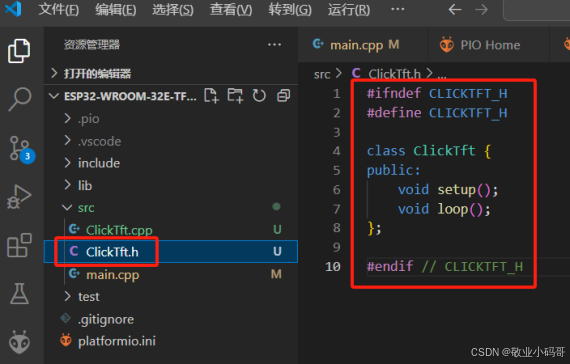The image size is (570, 364).
Task: Click the VS Code logo icon
Action: click(x=13, y=9)
